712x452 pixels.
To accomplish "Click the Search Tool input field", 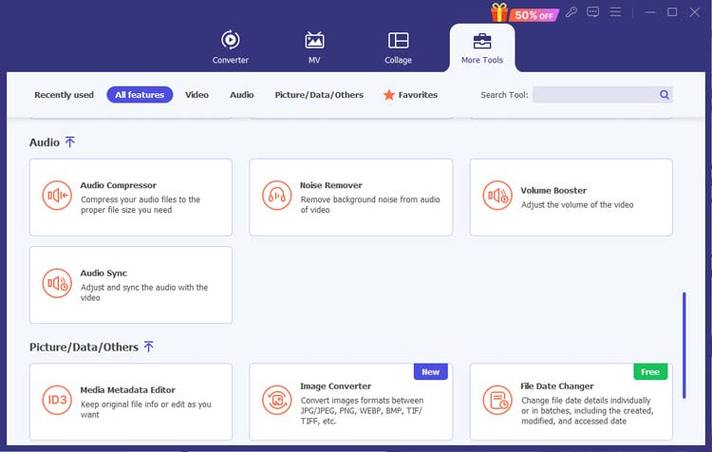I will click(603, 95).
